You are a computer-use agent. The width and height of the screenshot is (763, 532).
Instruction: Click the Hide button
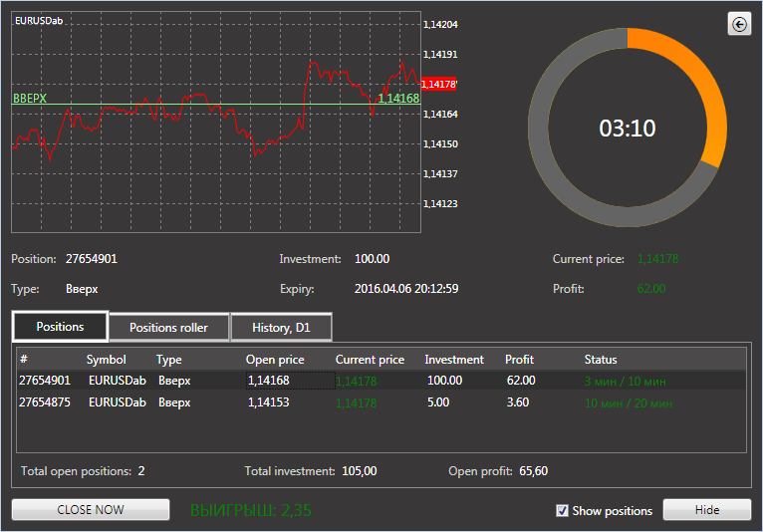click(x=707, y=510)
